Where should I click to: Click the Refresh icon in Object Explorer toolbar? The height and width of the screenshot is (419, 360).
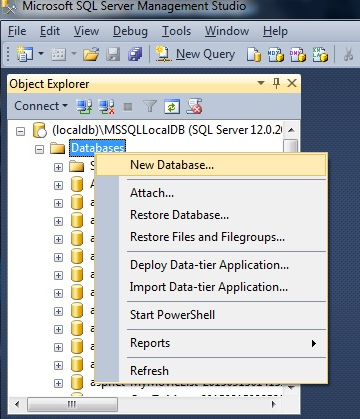[172, 107]
